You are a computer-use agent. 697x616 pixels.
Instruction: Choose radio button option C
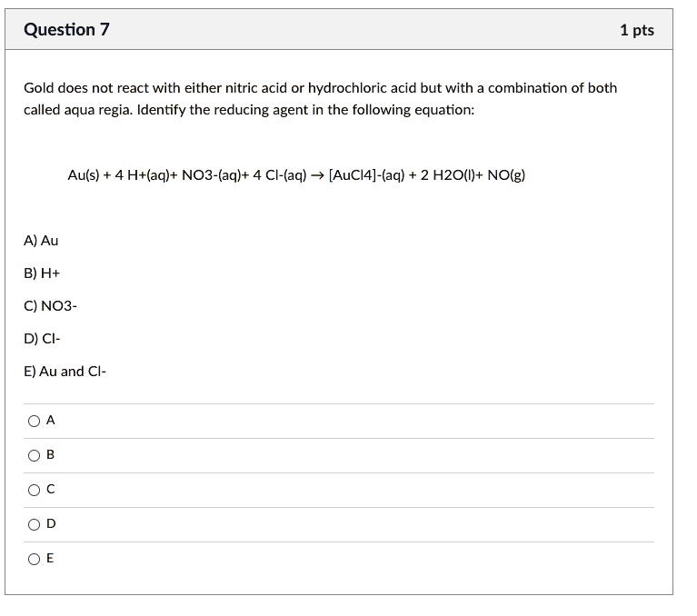click(34, 490)
